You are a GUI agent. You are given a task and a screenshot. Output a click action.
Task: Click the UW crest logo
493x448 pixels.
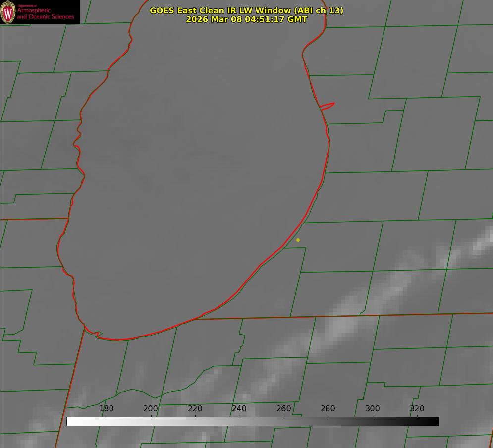point(8,12)
